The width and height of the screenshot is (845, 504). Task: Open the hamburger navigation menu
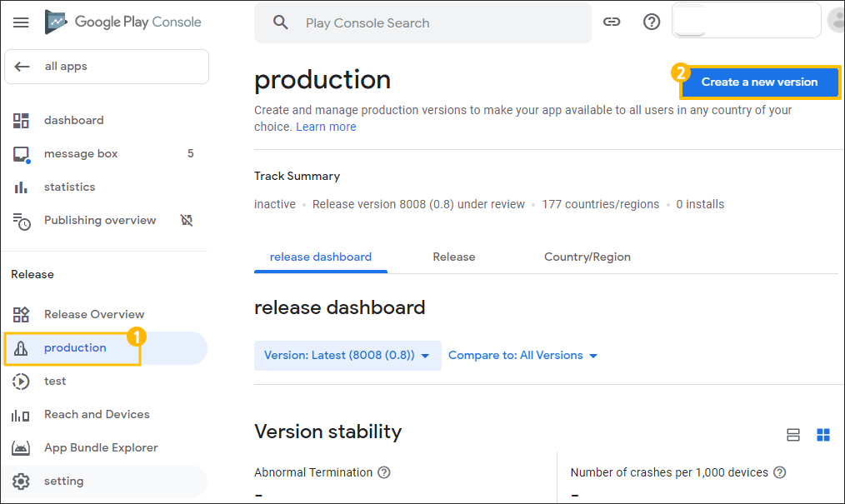point(21,22)
